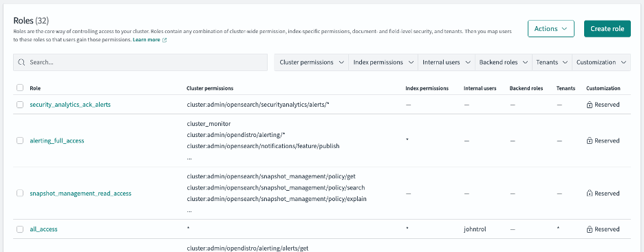Click the alerting/alerts/get permission text
The image size is (644, 252).
[247, 249]
